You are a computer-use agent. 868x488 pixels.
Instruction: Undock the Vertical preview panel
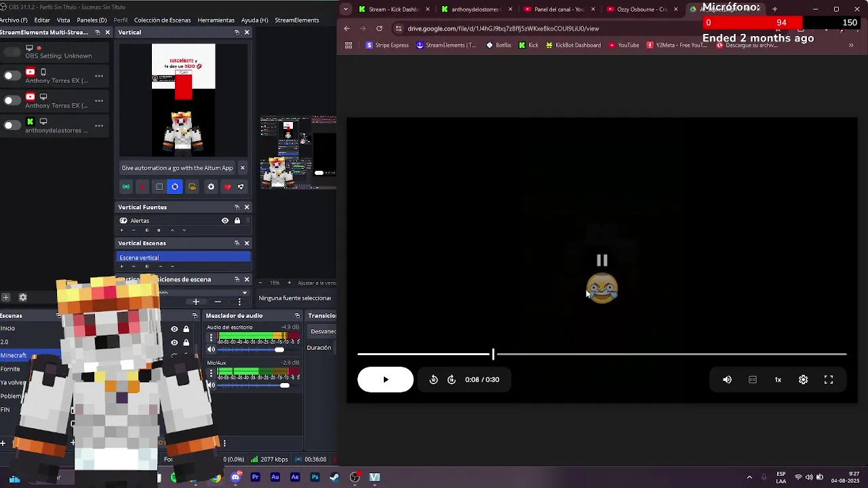coord(237,32)
